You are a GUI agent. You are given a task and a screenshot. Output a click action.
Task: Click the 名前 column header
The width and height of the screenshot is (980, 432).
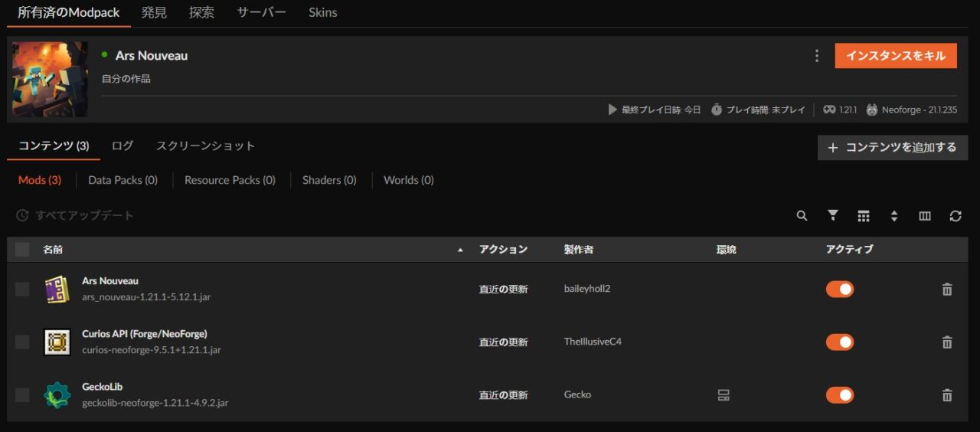click(x=53, y=250)
